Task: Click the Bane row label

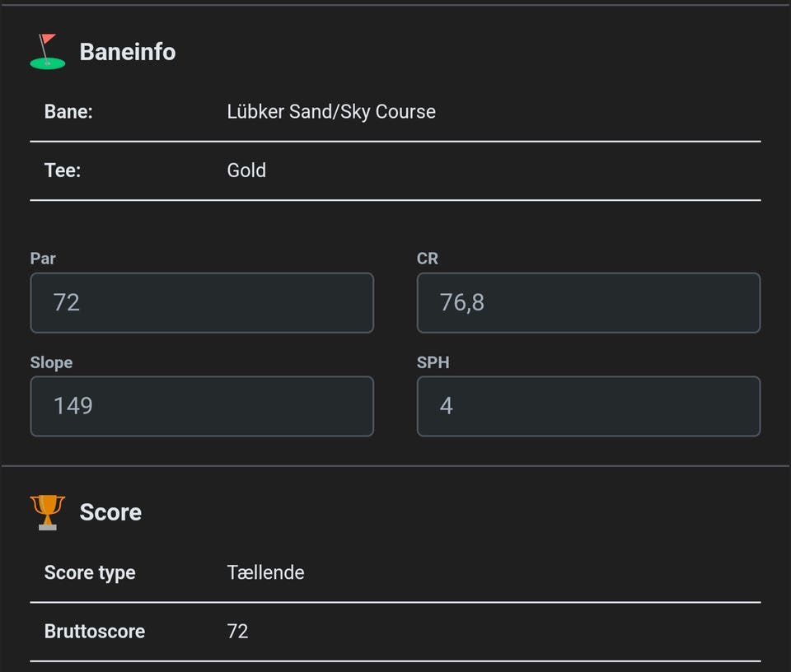Action: point(68,112)
